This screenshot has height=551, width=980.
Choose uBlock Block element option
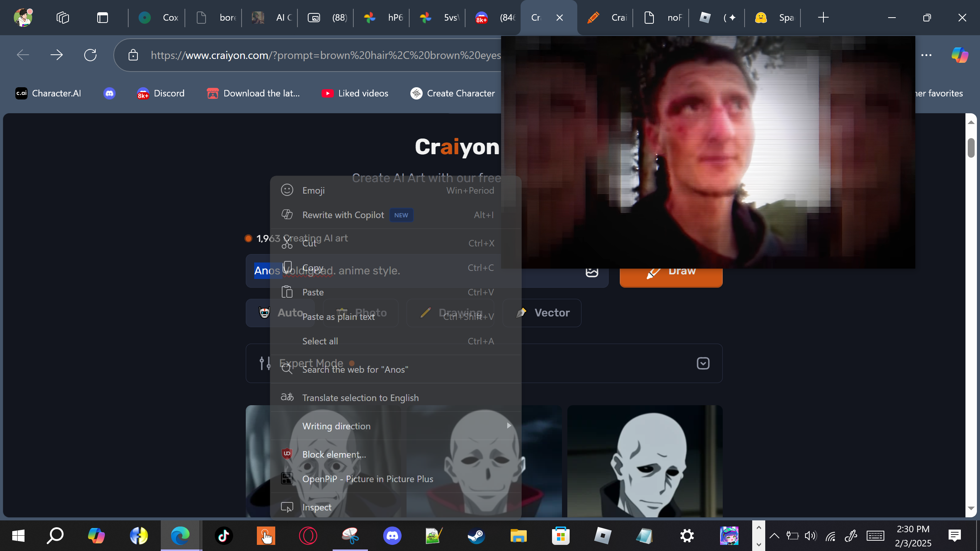[396, 454]
